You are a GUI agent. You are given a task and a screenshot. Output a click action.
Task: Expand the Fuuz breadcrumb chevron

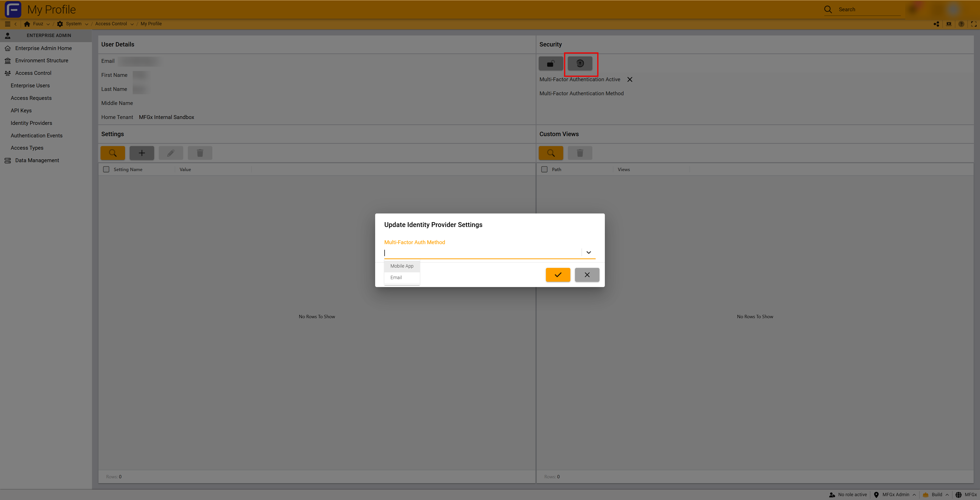click(x=48, y=24)
